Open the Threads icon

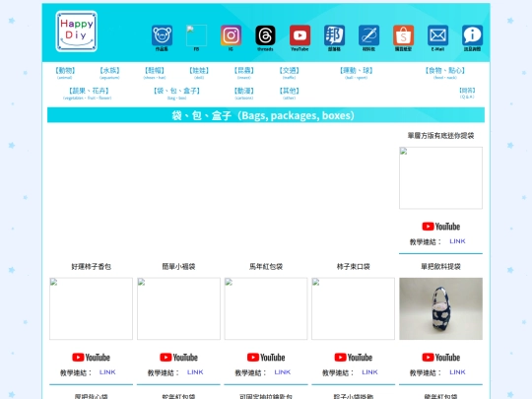pyautogui.click(x=265, y=35)
